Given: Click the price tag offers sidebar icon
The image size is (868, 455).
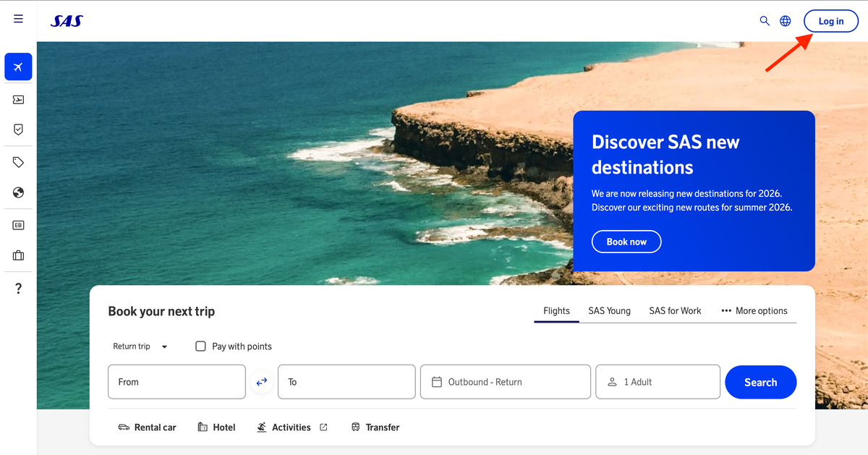Looking at the screenshot, I should 18,163.
